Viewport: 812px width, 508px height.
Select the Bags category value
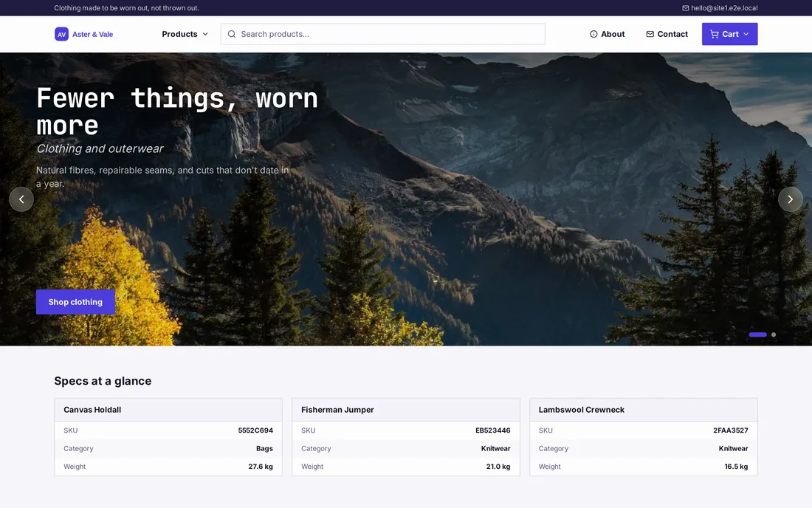click(x=264, y=448)
